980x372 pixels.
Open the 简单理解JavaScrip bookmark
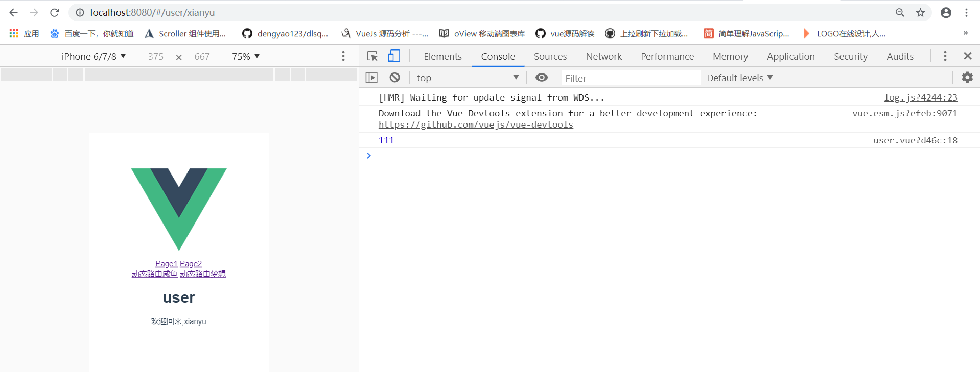746,33
